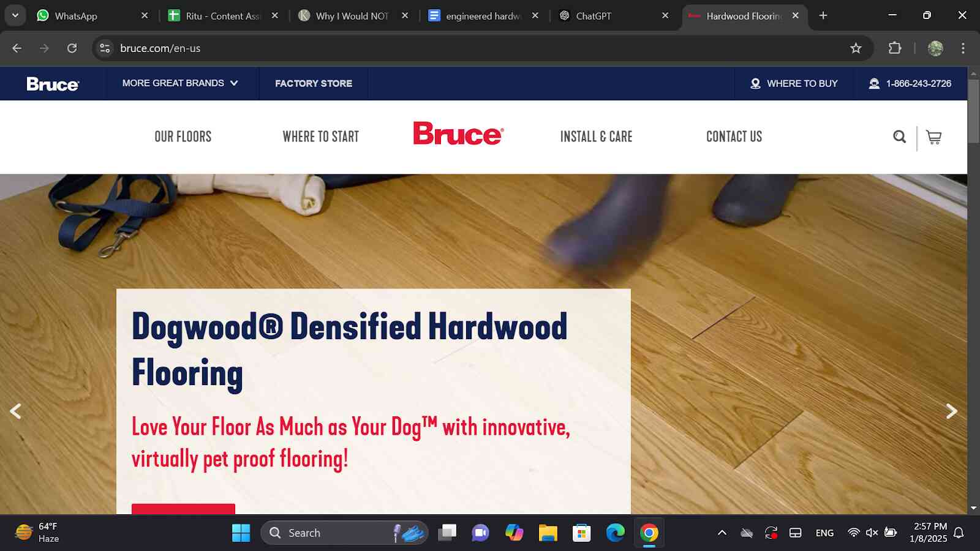Open the purple video chat app on taskbar
Screen dimensions: 980x551
pos(480,533)
